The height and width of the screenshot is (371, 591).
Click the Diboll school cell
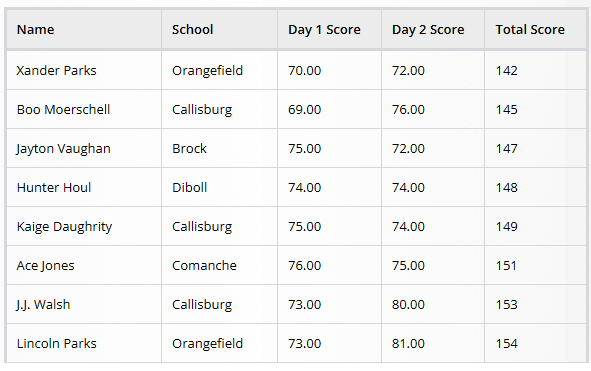pos(219,187)
